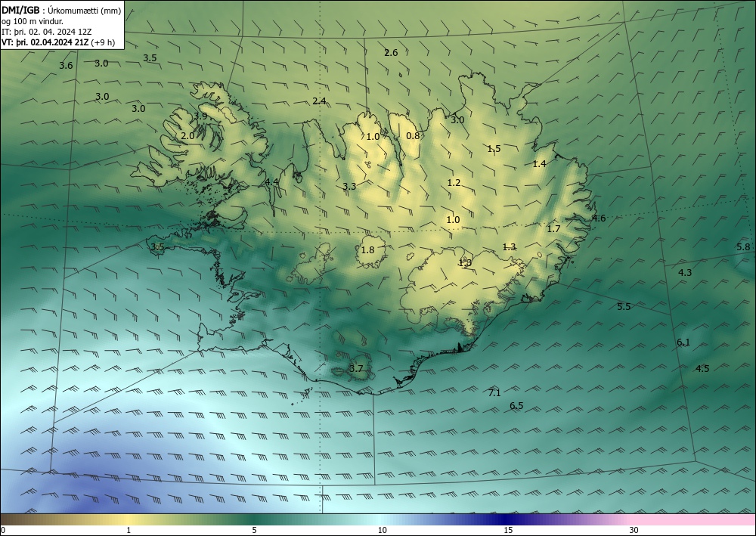Click the legend tick label 5

click(x=254, y=530)
